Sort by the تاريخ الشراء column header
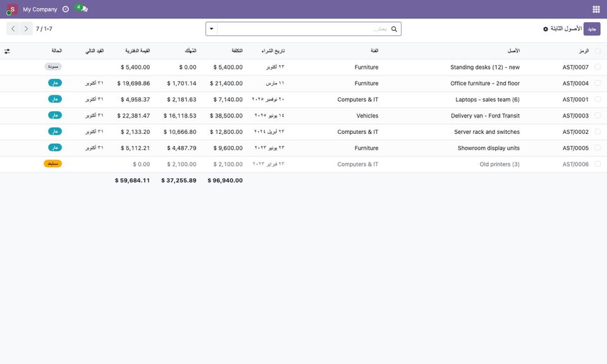The height and width of the screenshot is (364, 607). click(273, 51)
